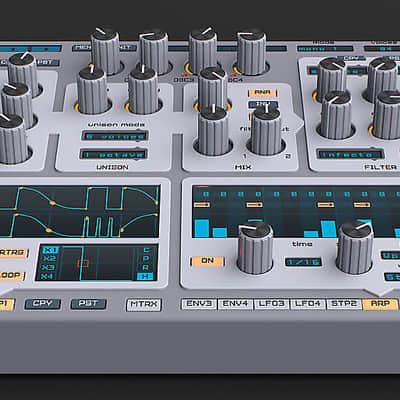Click the FILTER knob directly above the infecto display
The image size is (400, 400).
[336, 115]
